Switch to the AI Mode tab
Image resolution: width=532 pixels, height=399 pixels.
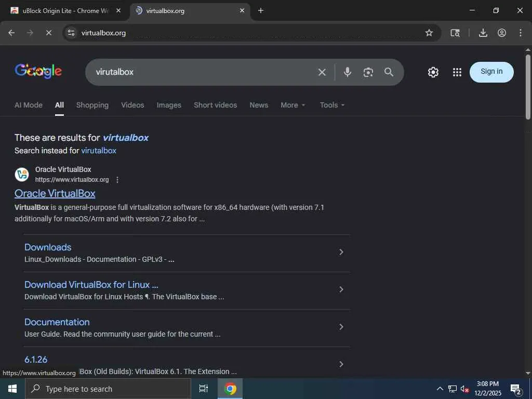(x=29, y=105)
